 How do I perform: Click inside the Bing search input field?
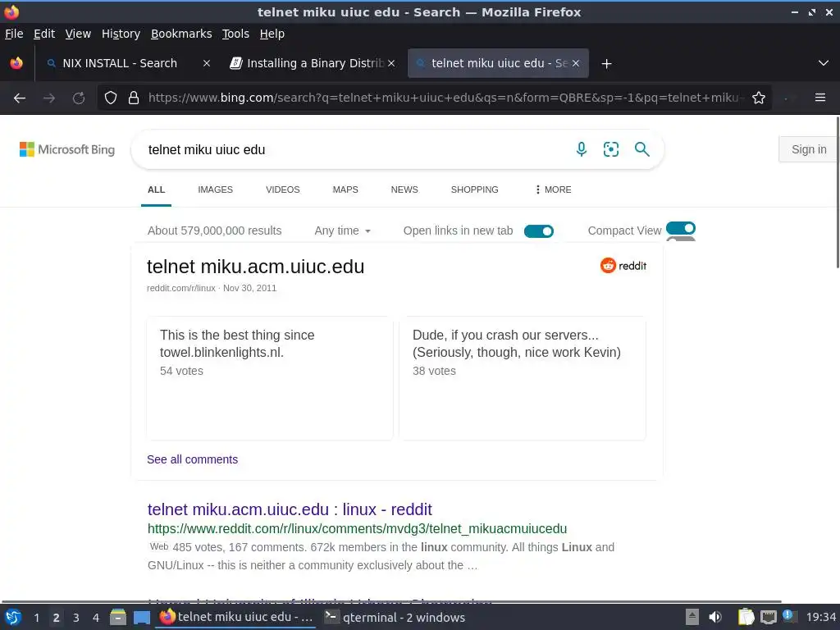click(354, 149)
